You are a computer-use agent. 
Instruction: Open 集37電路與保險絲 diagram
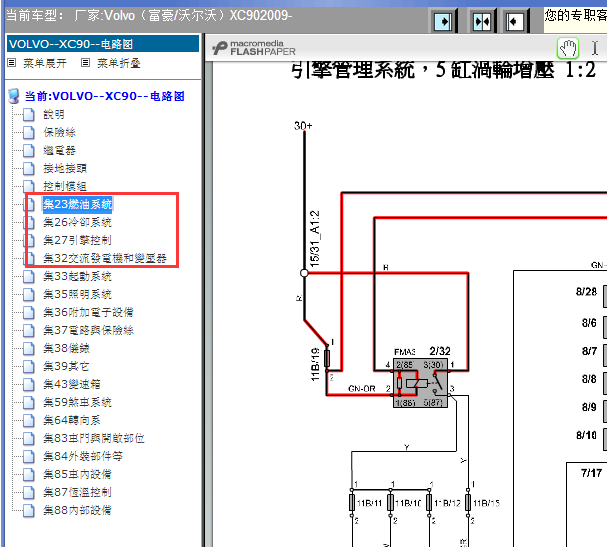point(88,330)
